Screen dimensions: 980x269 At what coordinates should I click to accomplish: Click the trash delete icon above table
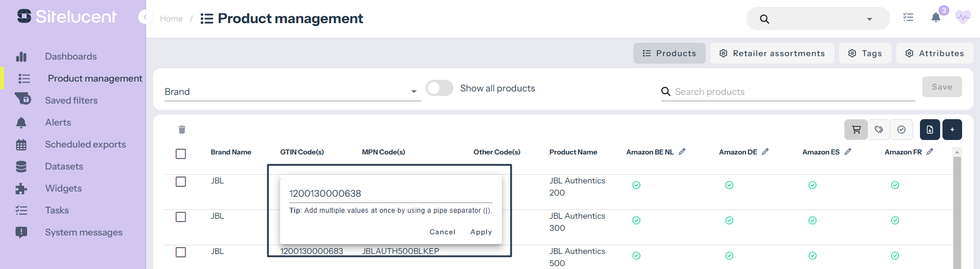182,130
